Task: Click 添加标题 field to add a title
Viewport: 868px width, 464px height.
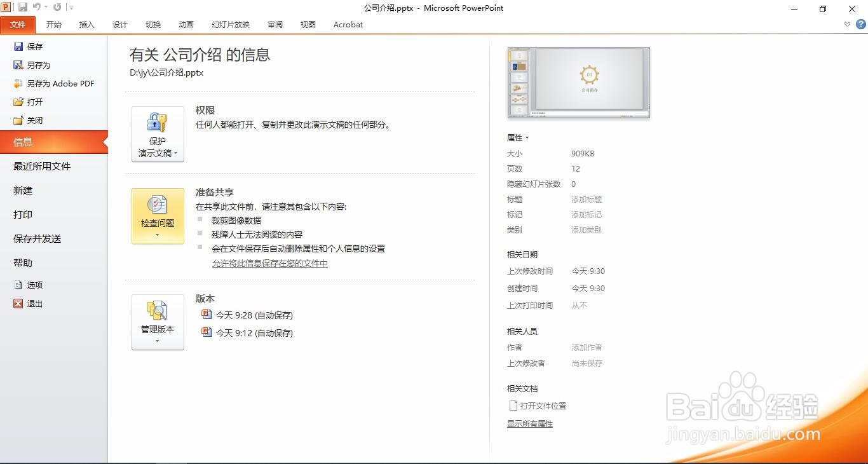Action: tap(587, 200)
